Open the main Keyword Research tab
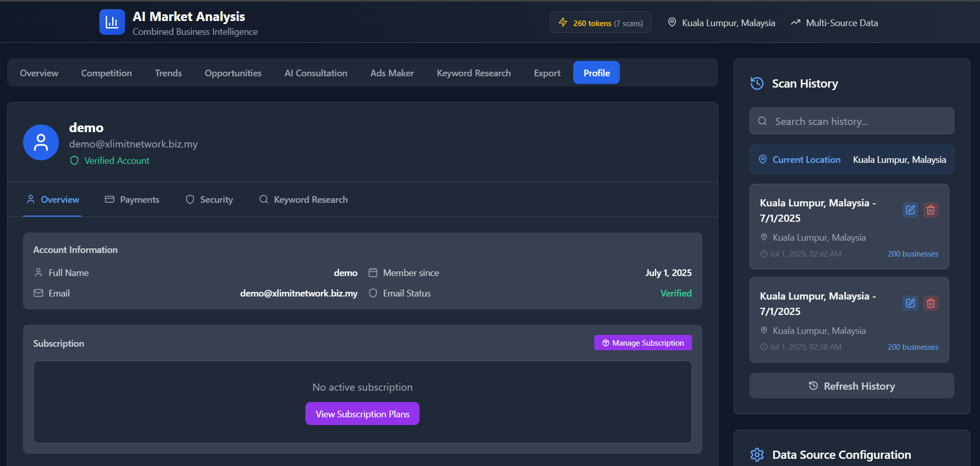 [474, 73]
